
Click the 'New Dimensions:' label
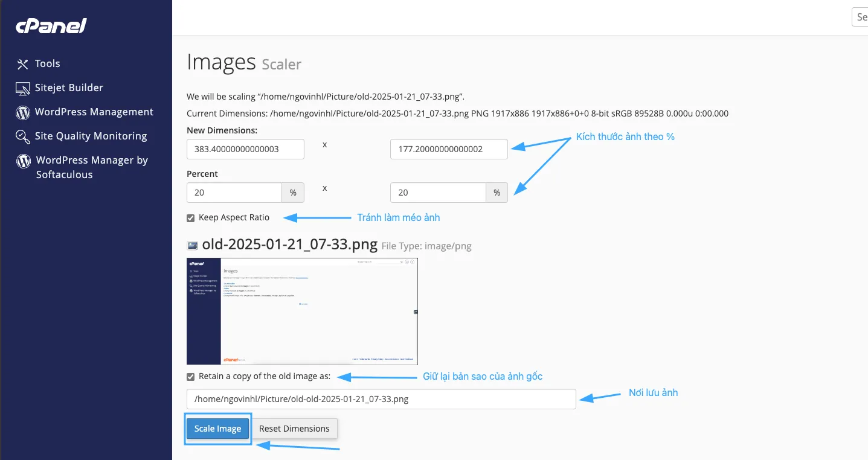[x=222, y=130]
